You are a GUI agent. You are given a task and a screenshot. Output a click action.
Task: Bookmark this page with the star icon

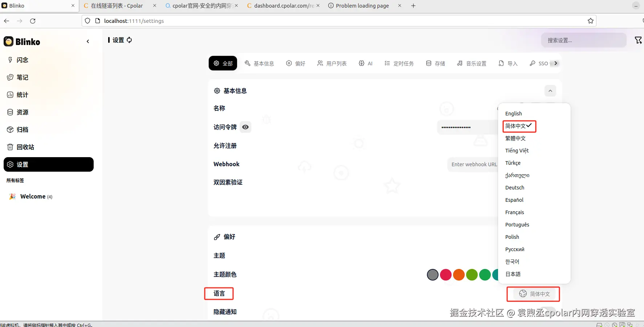click(x=591, y=21)
